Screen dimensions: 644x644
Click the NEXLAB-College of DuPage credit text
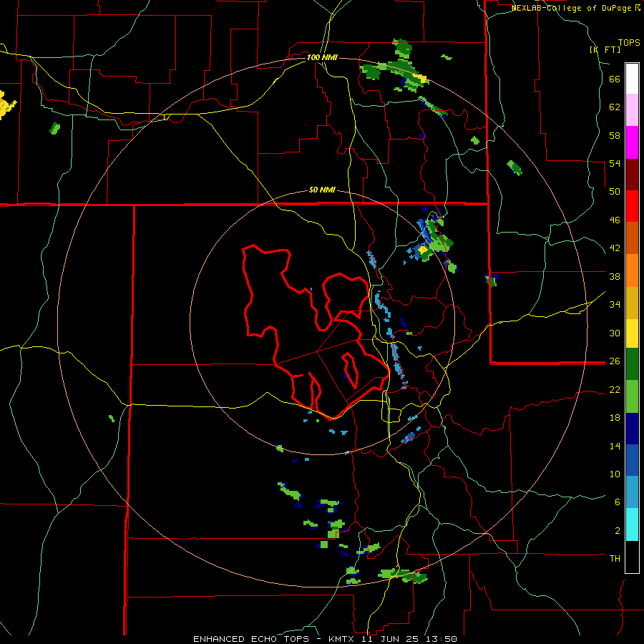576,8
